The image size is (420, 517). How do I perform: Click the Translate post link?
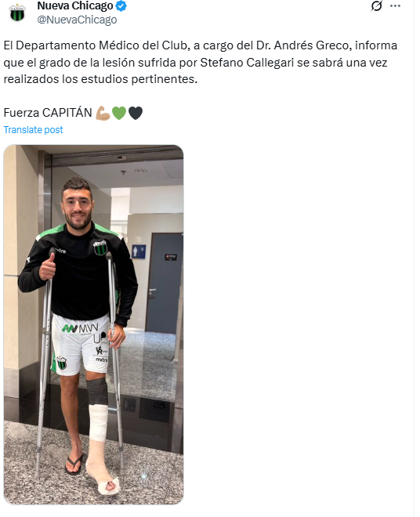point(33,130)
